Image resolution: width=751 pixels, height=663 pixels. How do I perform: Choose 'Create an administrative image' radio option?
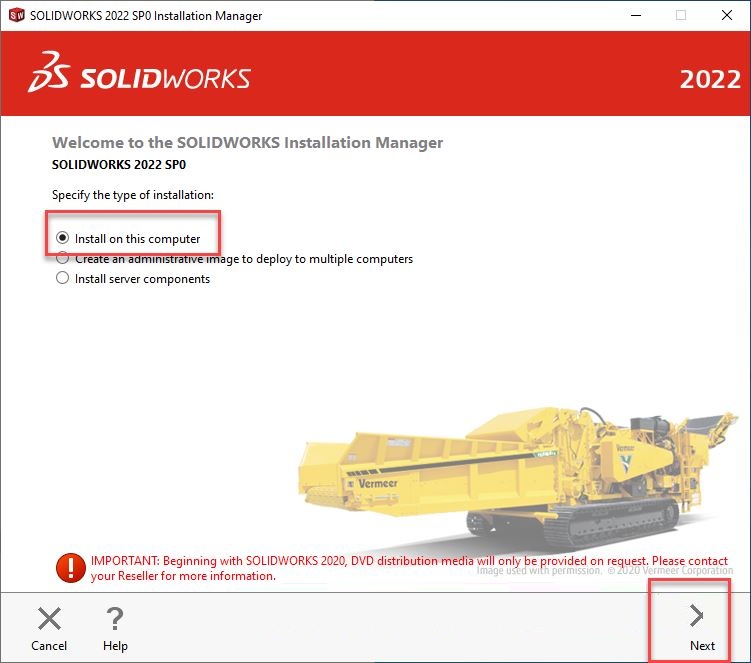point(62,258)
